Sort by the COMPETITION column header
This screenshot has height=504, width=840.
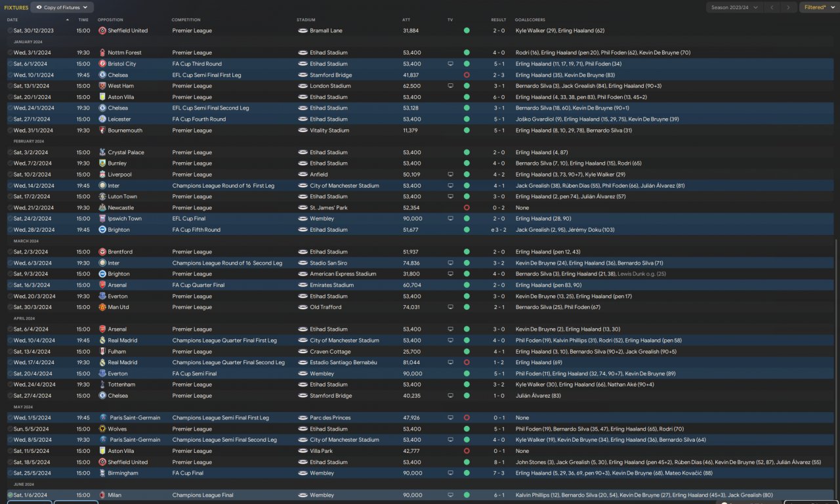186,20
